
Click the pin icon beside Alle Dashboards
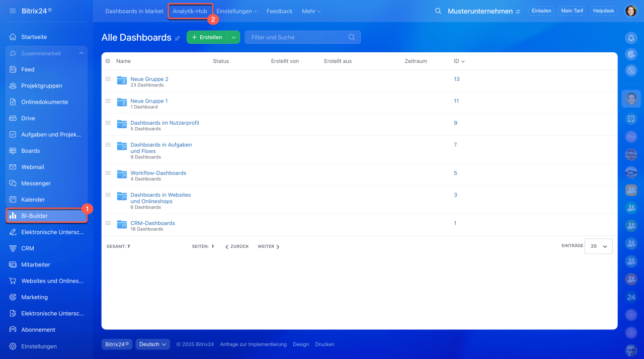178,38
